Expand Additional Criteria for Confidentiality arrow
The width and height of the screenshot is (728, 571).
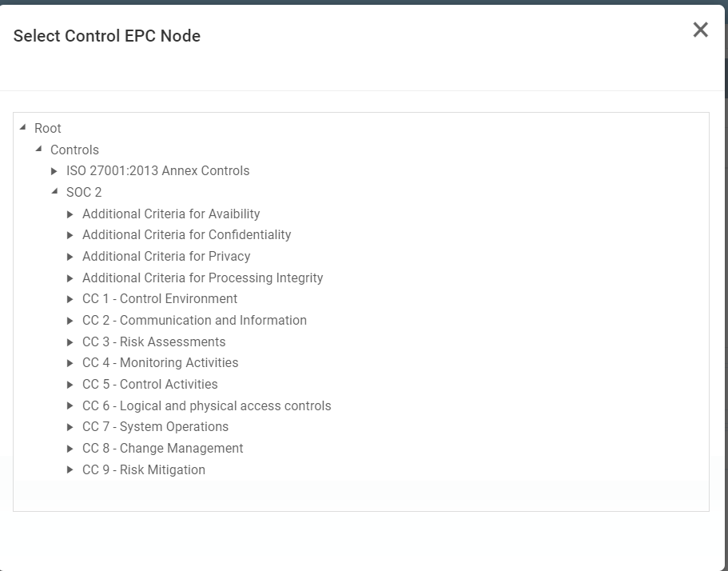pos(70,235)
